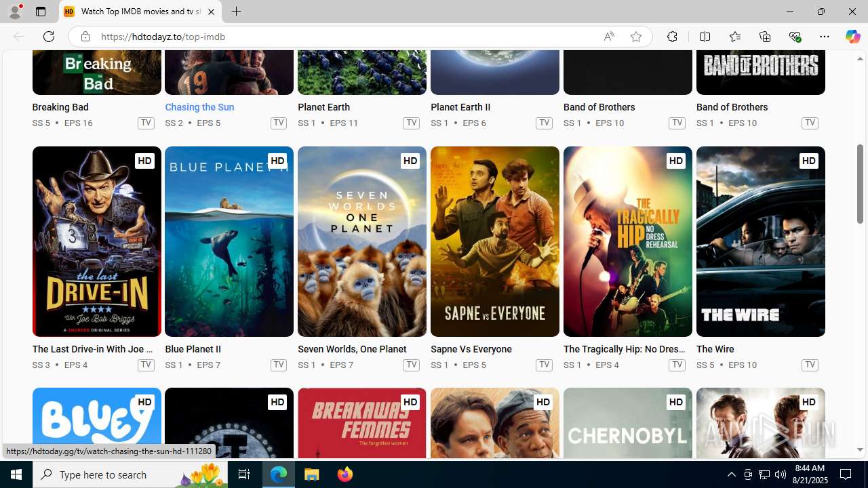Select The Wire poster thumbnail
The image size is (868, 488).
click(761, 241)
